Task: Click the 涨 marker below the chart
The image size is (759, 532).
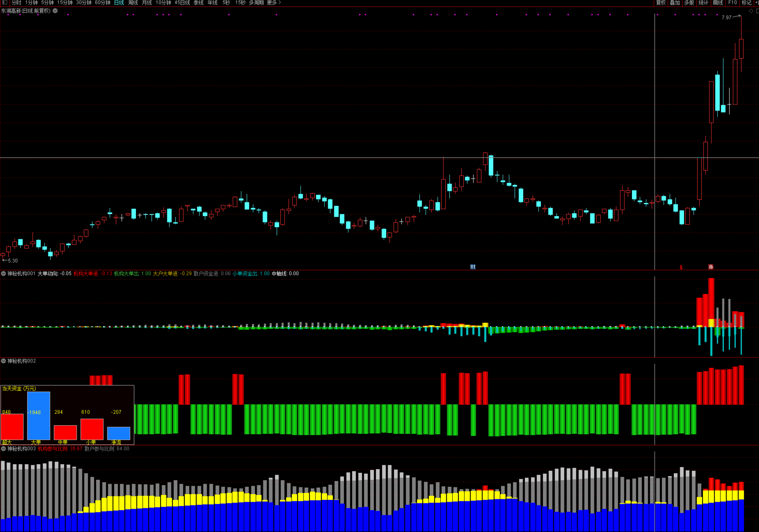Action: tap(711, 267)
